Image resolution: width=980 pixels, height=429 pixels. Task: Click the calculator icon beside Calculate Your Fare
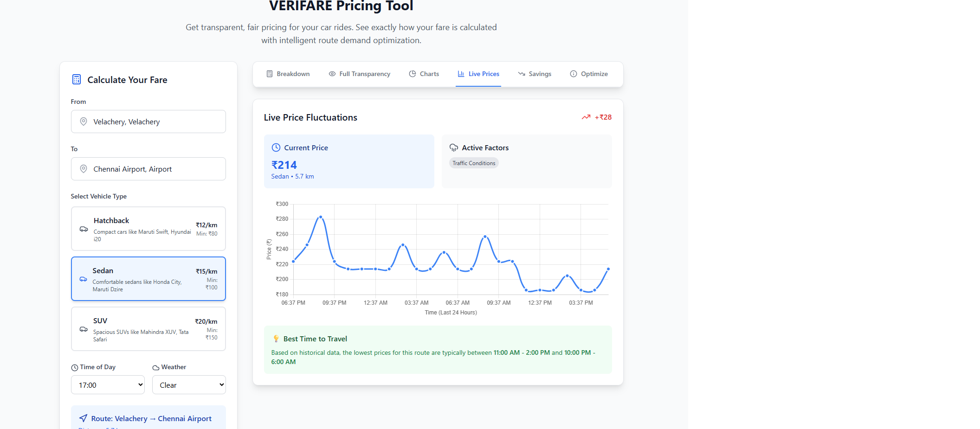77,80
